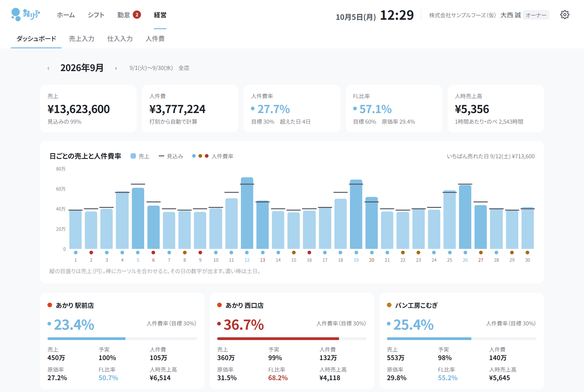The height and width of the screenshot is (392, 584).
Task: Click the sales bar for day 26
Action: point(465,217)
